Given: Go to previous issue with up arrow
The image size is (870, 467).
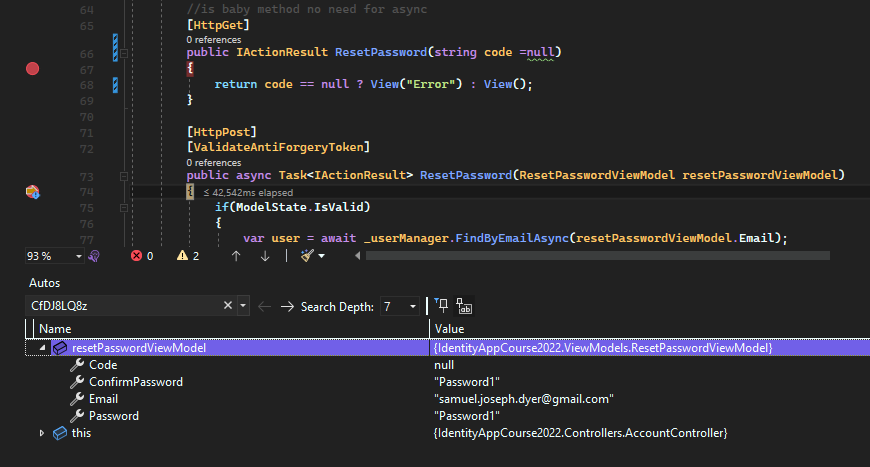Looking at the screenshot, I should point(236,256).
